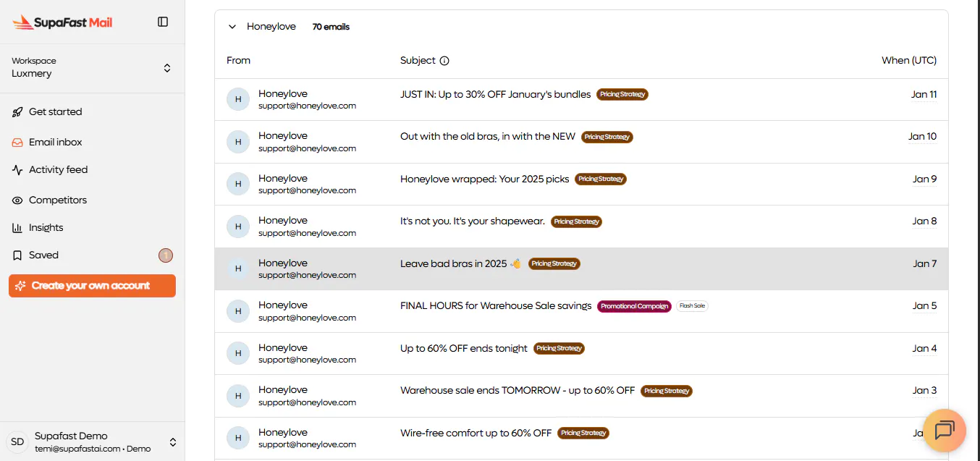The image size is (980, 461).
Task: Click the eye icon for Competitors
Action: (17, 200)
